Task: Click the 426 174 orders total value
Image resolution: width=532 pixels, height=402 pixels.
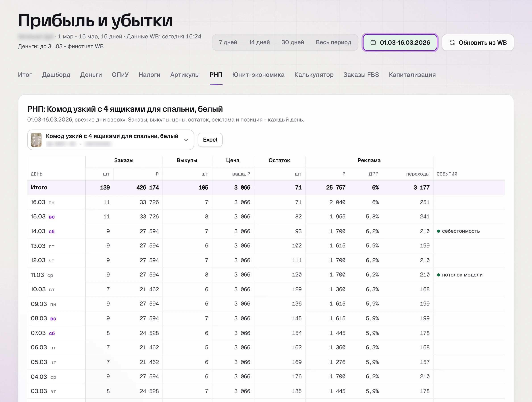Action: [148, 188]
